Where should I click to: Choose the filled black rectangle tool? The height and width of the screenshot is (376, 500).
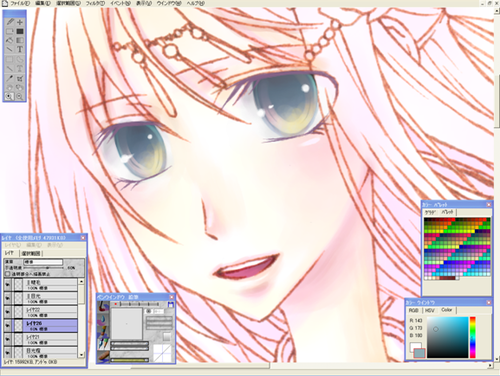(20, 31)
